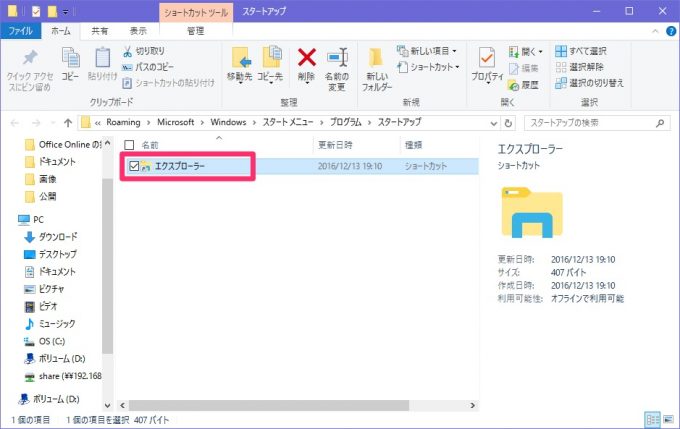Click Select none (選択解除)
This screenshot has width=680, height=429.
click(579, 67)
